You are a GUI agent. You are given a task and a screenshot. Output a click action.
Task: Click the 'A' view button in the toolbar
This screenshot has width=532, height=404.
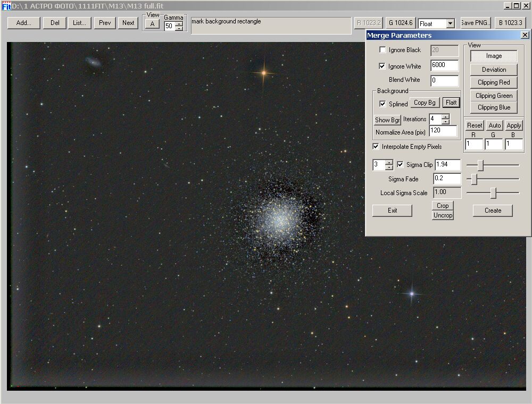[152, 24]
